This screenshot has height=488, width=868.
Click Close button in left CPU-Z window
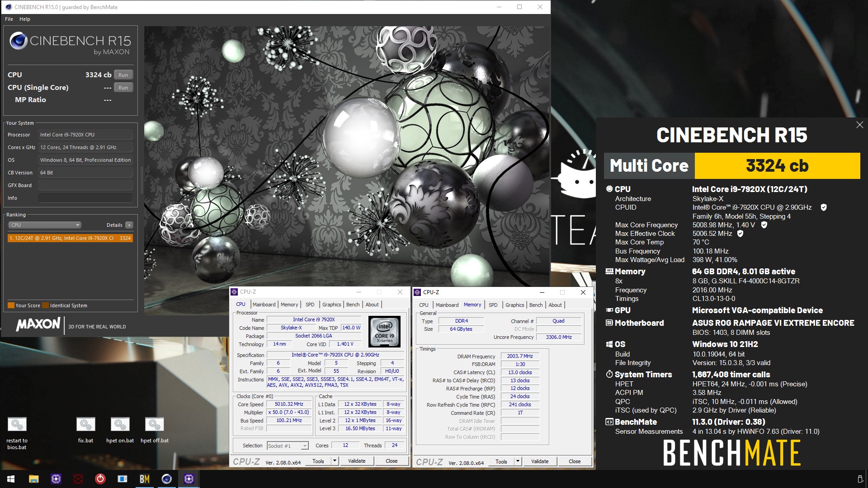tap(392, 461)
